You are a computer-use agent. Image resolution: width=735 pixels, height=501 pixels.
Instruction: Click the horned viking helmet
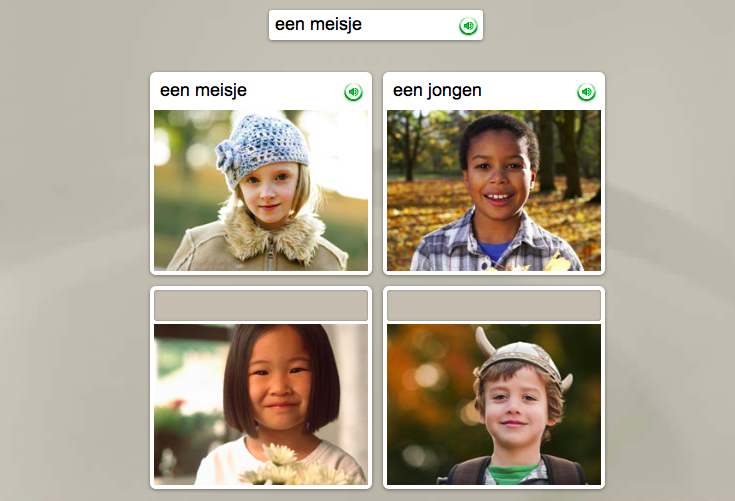[x=522, y=359]
